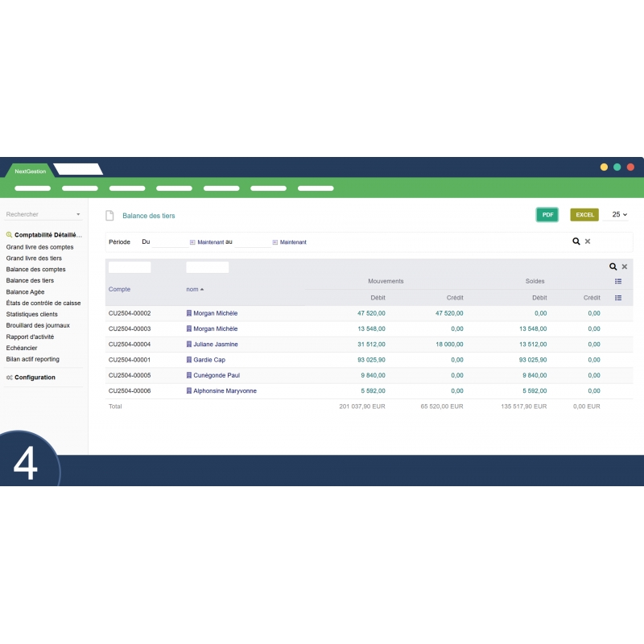Expand the Rechercher search dropdown
The image size is (644, 644).
click(x=78, y=214)
